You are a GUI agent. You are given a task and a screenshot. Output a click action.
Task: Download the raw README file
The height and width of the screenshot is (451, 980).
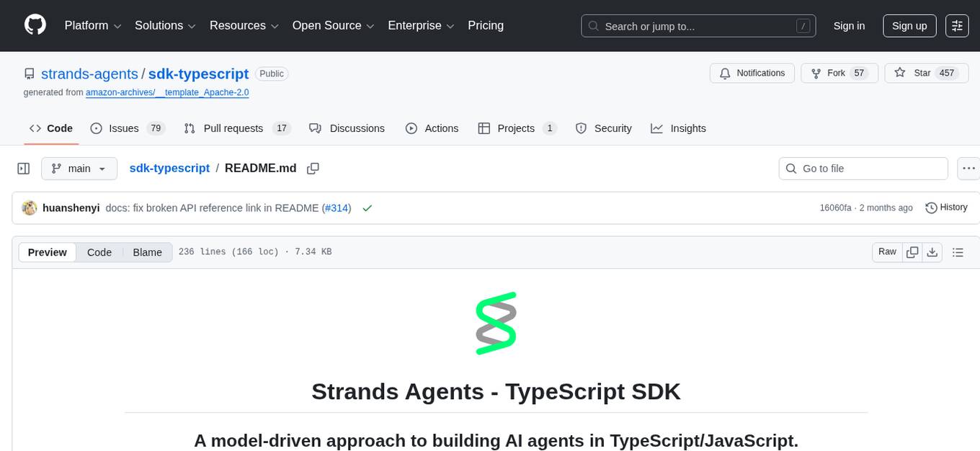tap(932, 252)
